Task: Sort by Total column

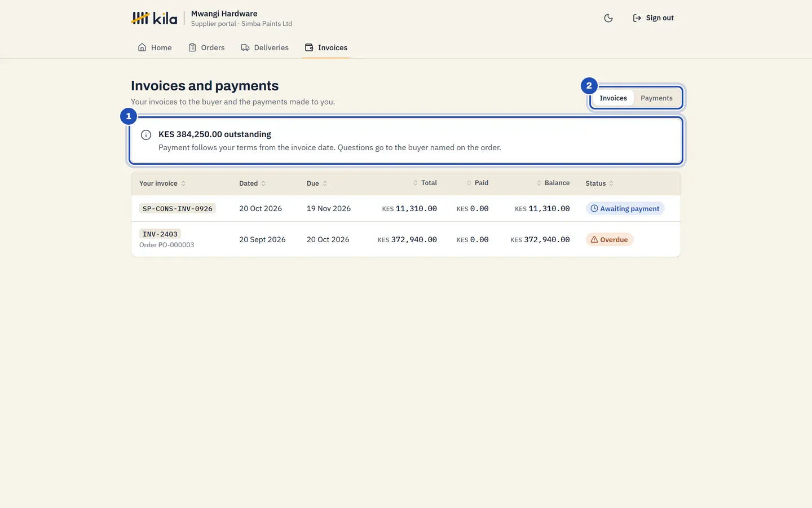Action: coord(425,183)
